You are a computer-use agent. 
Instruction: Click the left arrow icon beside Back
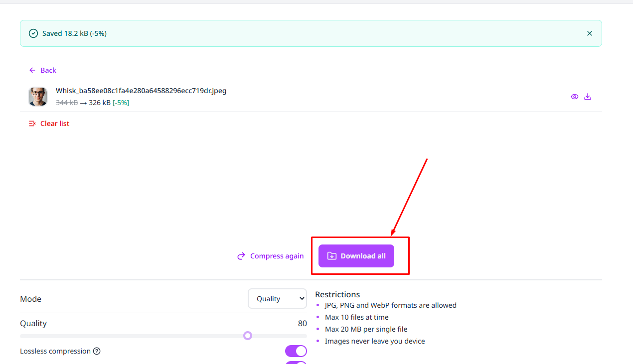32,70
